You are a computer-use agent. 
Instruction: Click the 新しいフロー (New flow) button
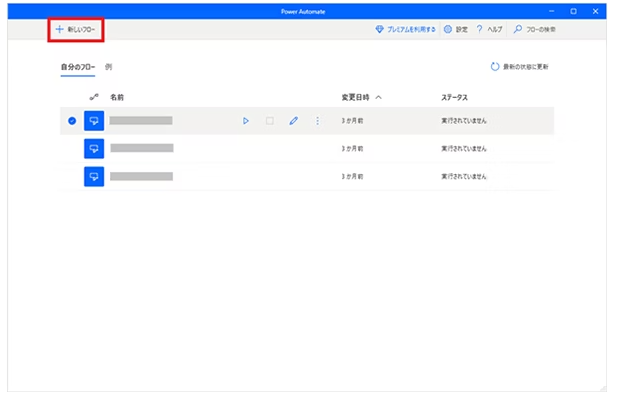[76, 30]
